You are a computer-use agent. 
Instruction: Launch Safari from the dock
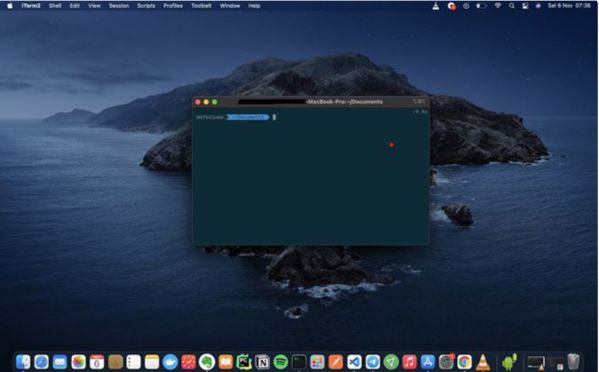[41, 361]
